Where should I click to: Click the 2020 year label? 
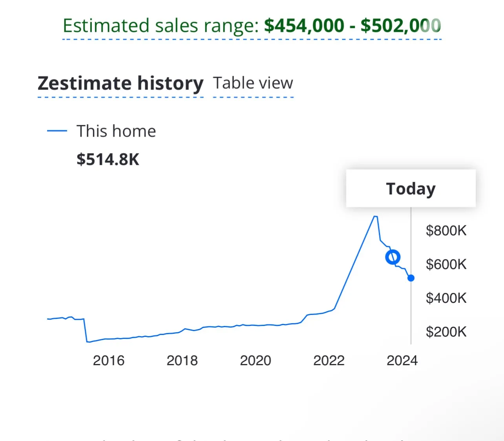pyautogui.click(x=256, y=360)
